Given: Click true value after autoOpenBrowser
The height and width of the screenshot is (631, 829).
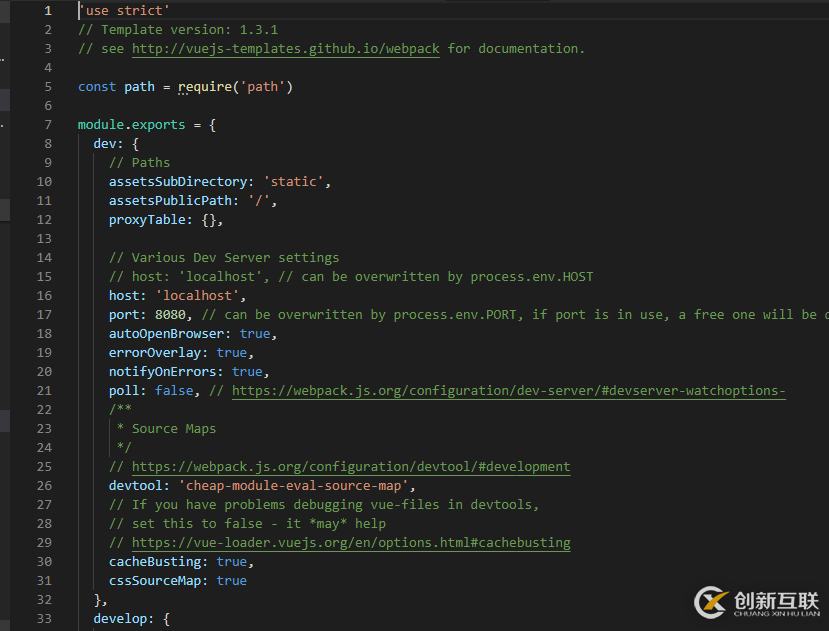Looking at the screenshot, I should tap(255, 334).
